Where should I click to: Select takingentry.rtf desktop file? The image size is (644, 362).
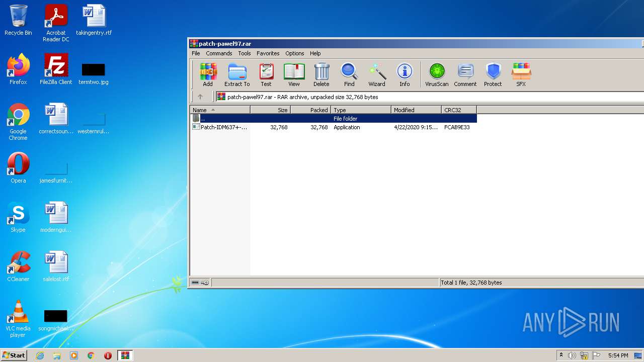pyautogui.click(x=94, y=20)
